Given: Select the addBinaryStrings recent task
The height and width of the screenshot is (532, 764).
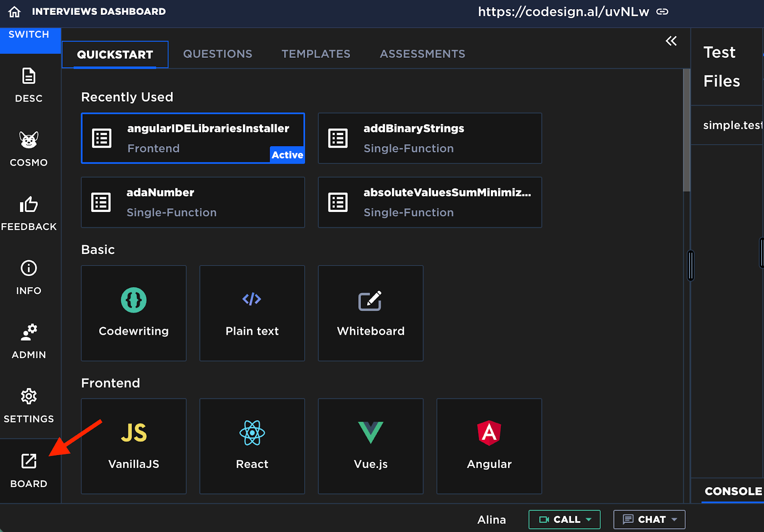Looking at the screenshot, I should 430,138.
